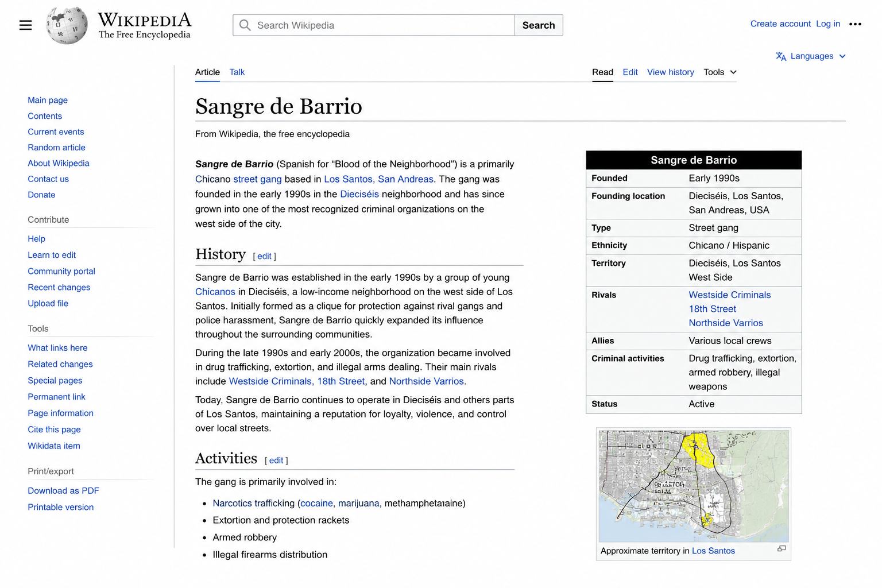Open the Edit tab
The height and width of the screenshot is (588, 882).
tap(630, 72)
